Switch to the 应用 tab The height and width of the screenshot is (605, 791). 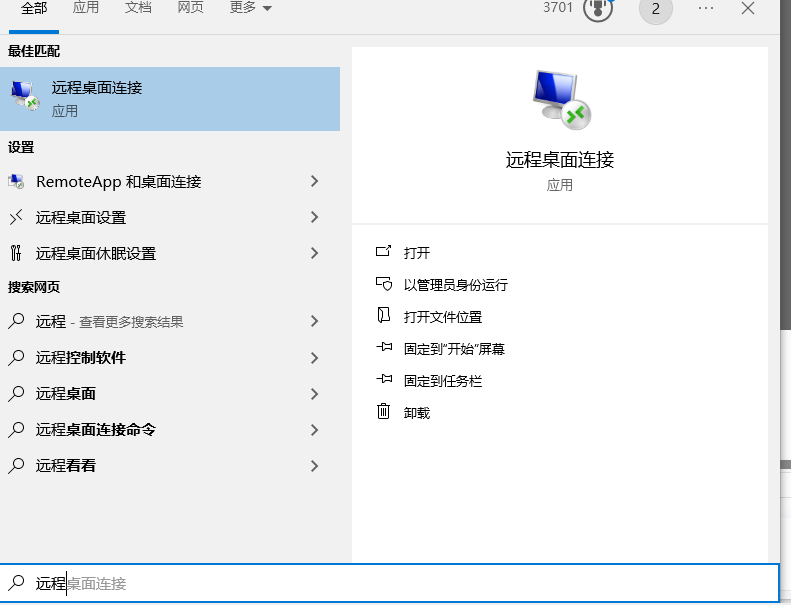[x=86, y=8]
